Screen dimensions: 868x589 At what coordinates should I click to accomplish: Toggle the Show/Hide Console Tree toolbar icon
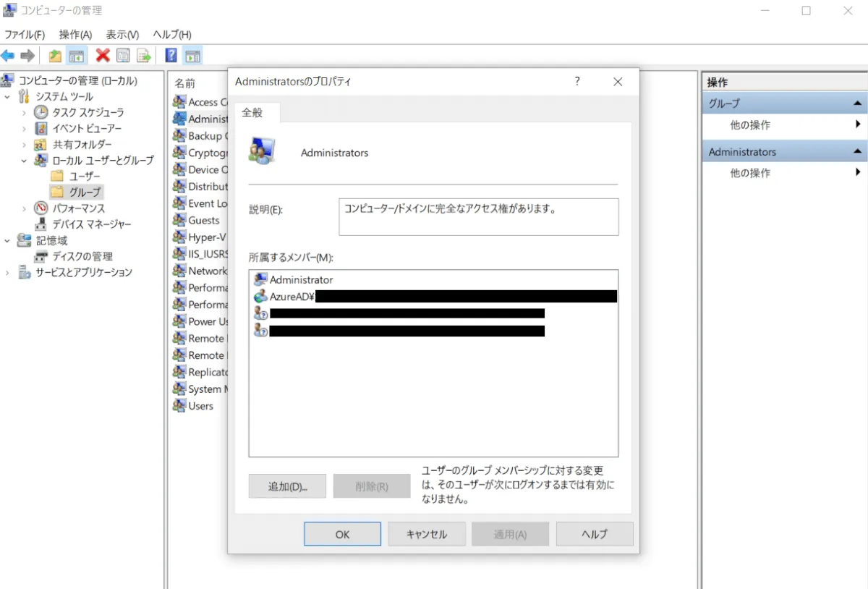coord(76,56)
